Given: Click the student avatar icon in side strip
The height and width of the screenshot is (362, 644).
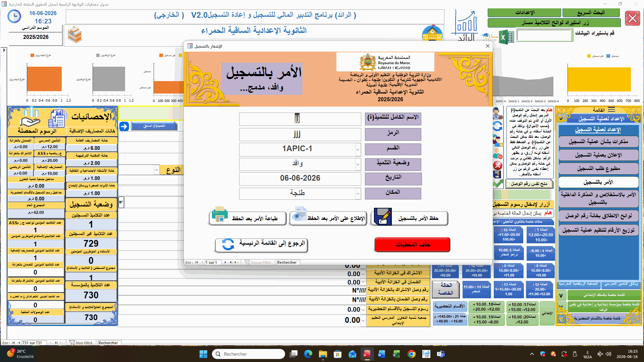Looking at the screenshot, I should click(498, 114).
